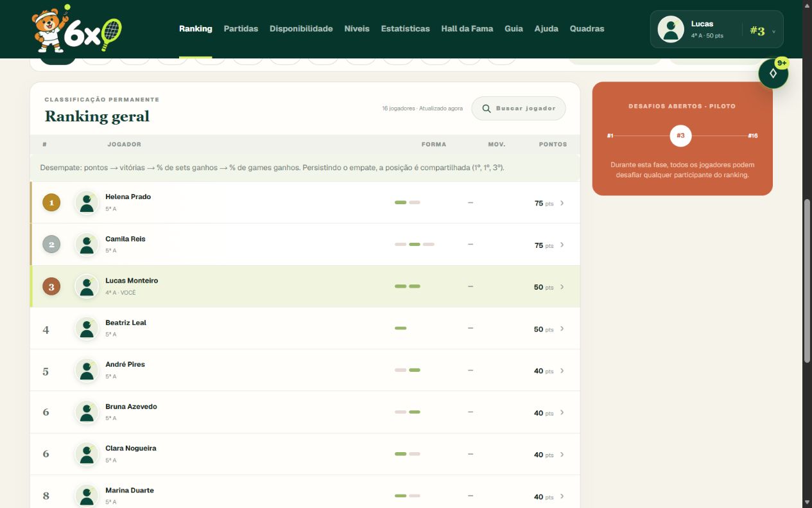Click Clara Nogueira's avatar icon

click(87, 454)
